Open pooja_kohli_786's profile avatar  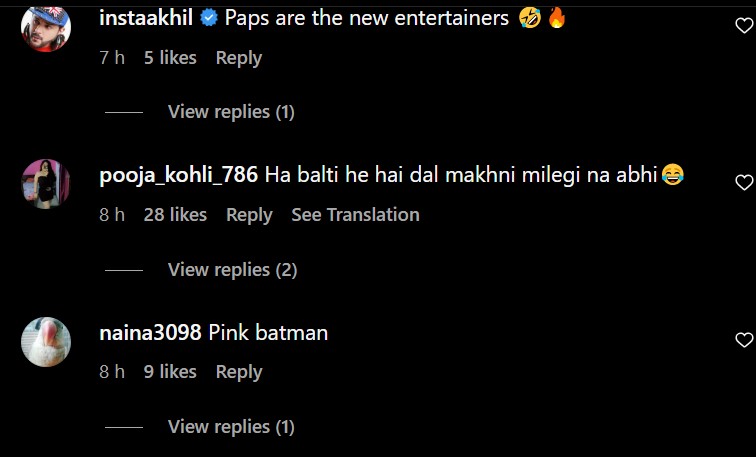[x=46, y=184]
